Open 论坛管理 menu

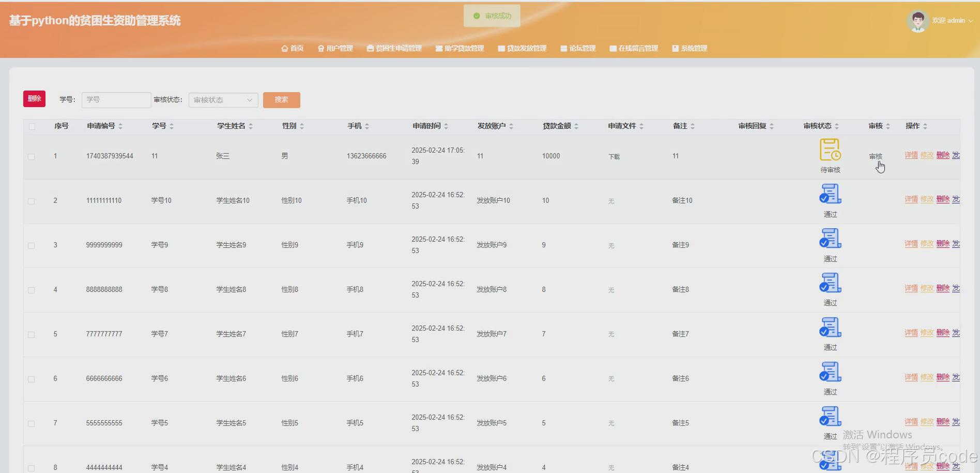(578, 48)
